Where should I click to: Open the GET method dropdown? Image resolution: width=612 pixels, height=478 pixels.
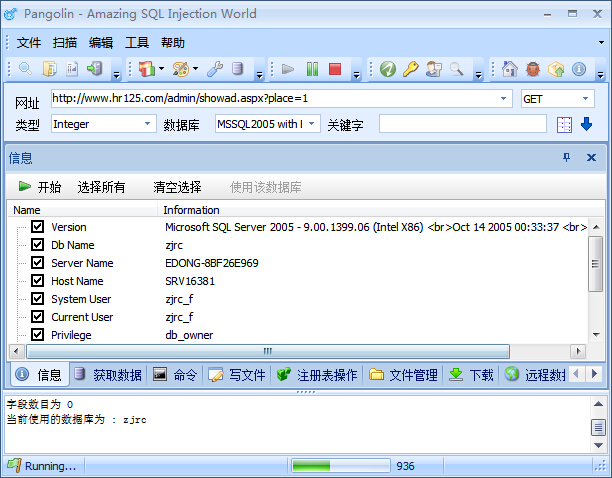click(x=585, y=99)
